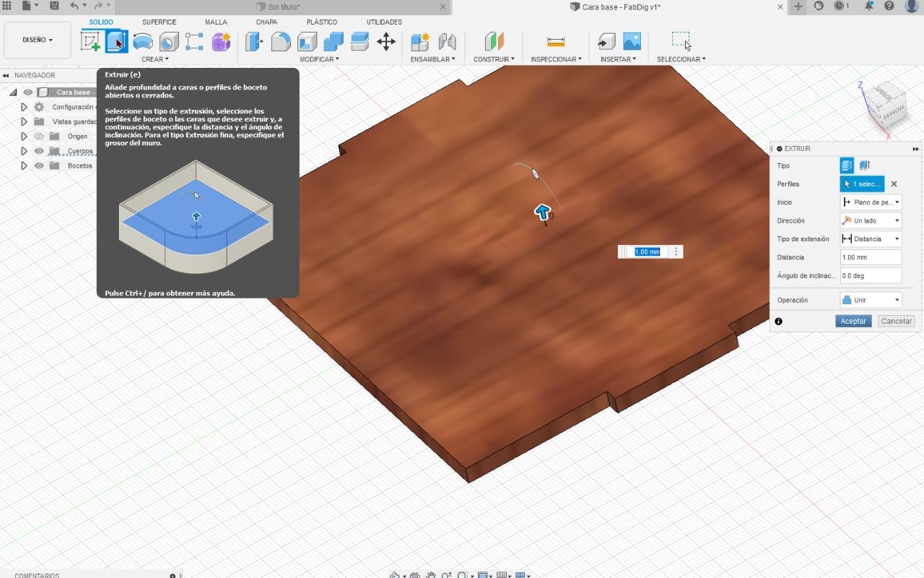Open the Dirección dropdown showing Un lado

coord(871,220)
